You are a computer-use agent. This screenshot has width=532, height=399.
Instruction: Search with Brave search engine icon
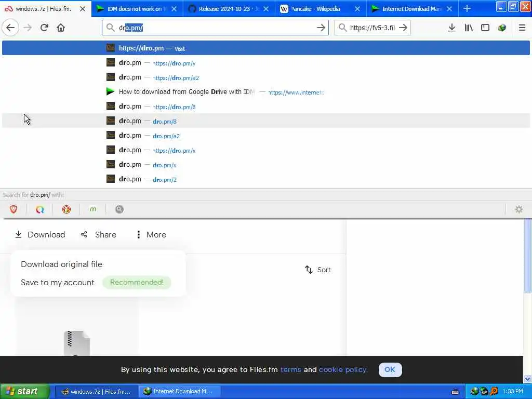(14, 209)
